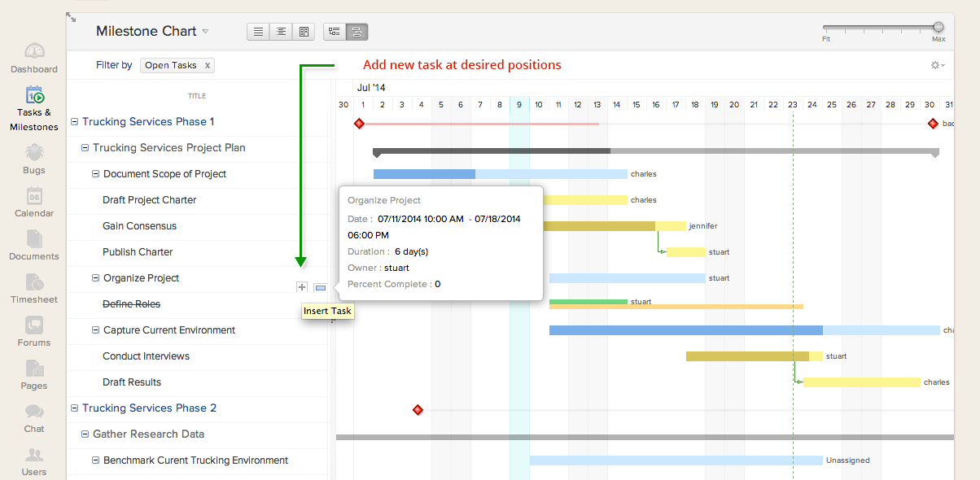Click the zoom slider handle near Max

(938, 27)
